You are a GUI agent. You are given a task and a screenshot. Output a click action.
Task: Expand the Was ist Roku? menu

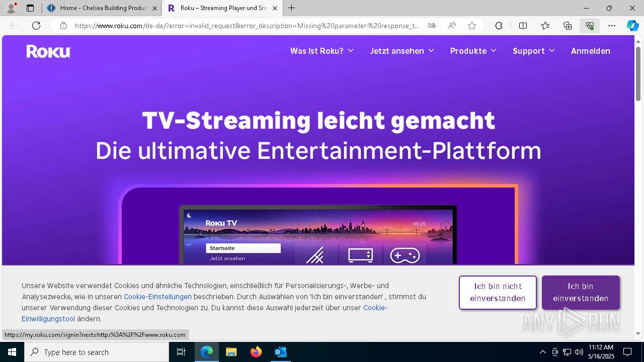point(322,51)
